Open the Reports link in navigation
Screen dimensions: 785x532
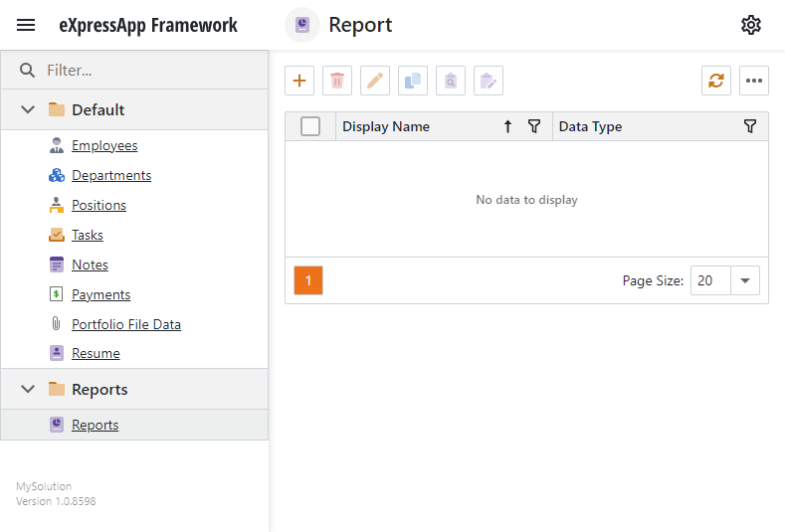click(x=96, y=425)
